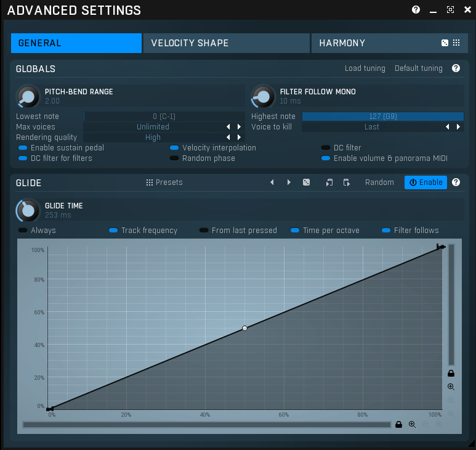Screen dimensions: 476x450
Task: Open the Glide Presets menu
Action: (164, 182)
